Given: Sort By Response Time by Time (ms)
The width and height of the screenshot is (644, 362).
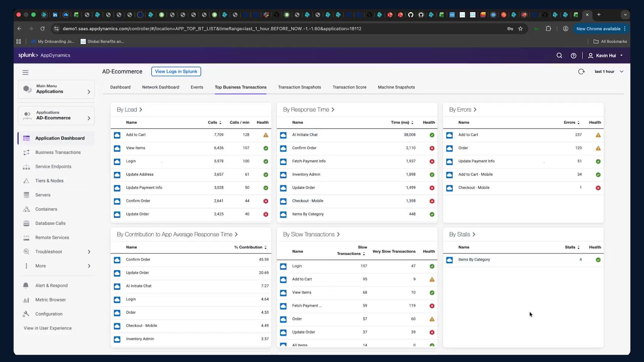Looking at the screenshot, I should (x=402, y=123).
